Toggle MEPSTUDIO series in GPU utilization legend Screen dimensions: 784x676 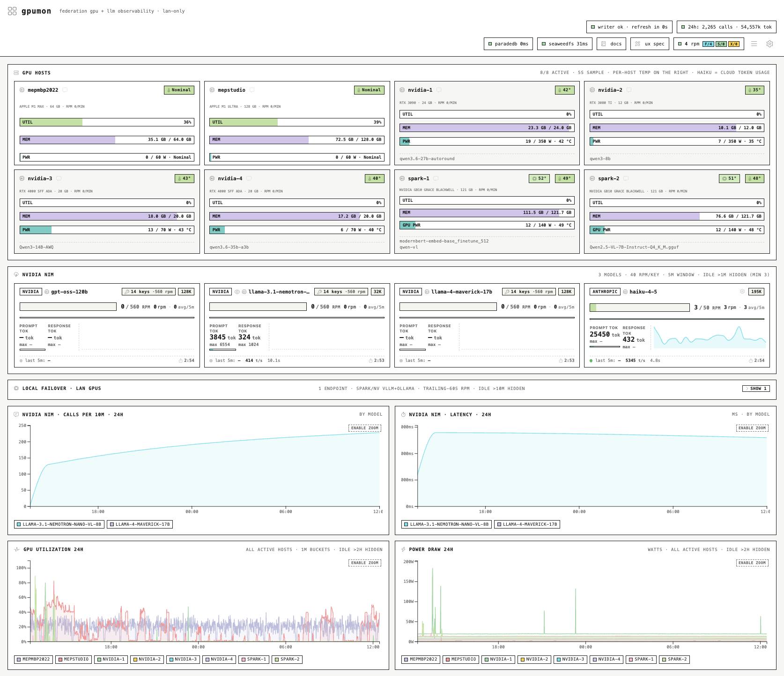point(74,659)
